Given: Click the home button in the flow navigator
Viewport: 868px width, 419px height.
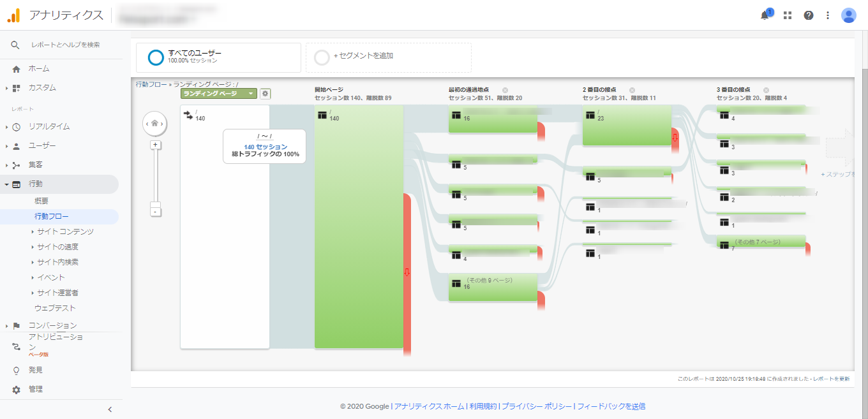Looking at the screenshot, I should click(x=154, y=123).
